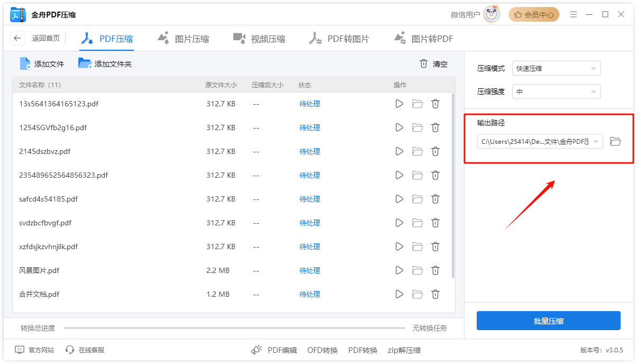Open the zip解压缩 link
This screenshot has height=364, width=637.
coord(404,350)
